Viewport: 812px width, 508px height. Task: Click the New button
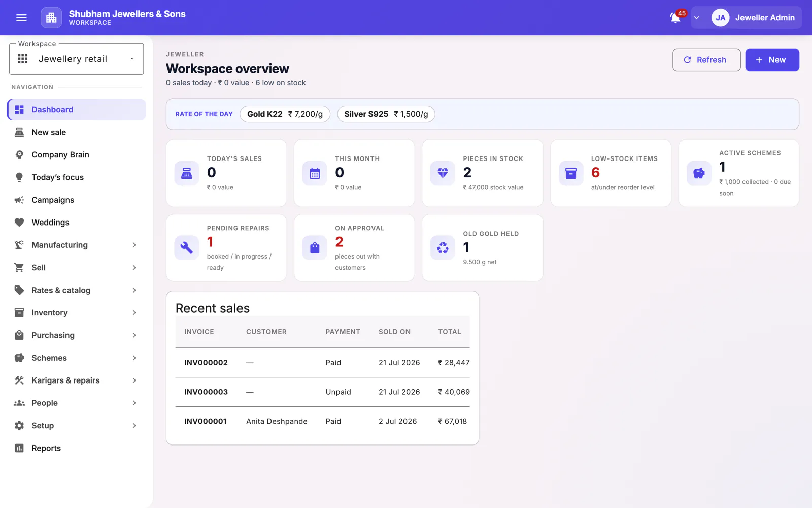tap(772, 60)
